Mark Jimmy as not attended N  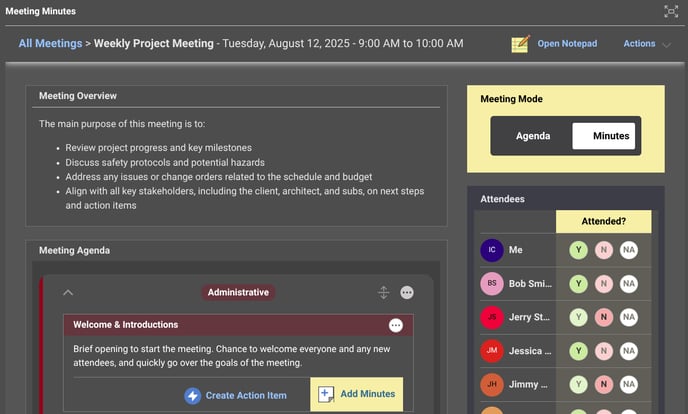pyautogui.click(x=604, y=384)
